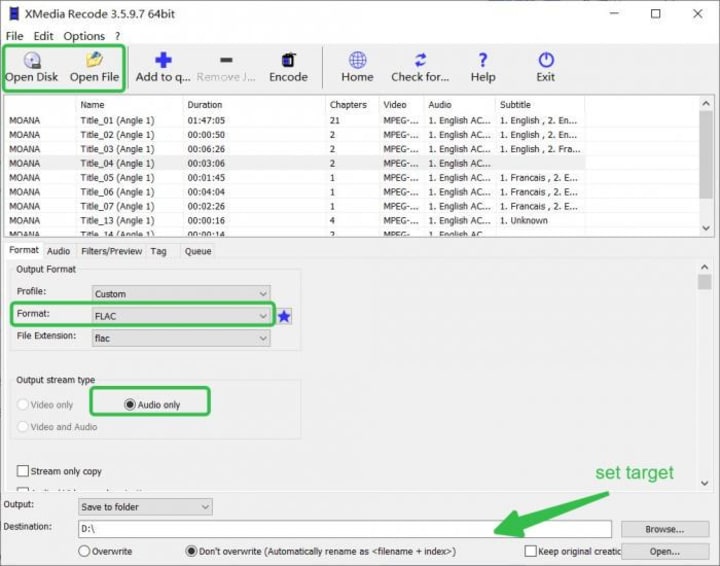720x566 pixels.
Task: Click the Check for updates icon
Action: coord(420,60)
